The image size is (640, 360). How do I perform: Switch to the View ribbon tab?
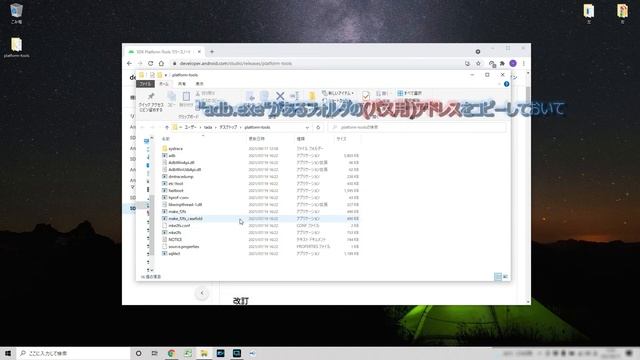click(x=199, y=84)
